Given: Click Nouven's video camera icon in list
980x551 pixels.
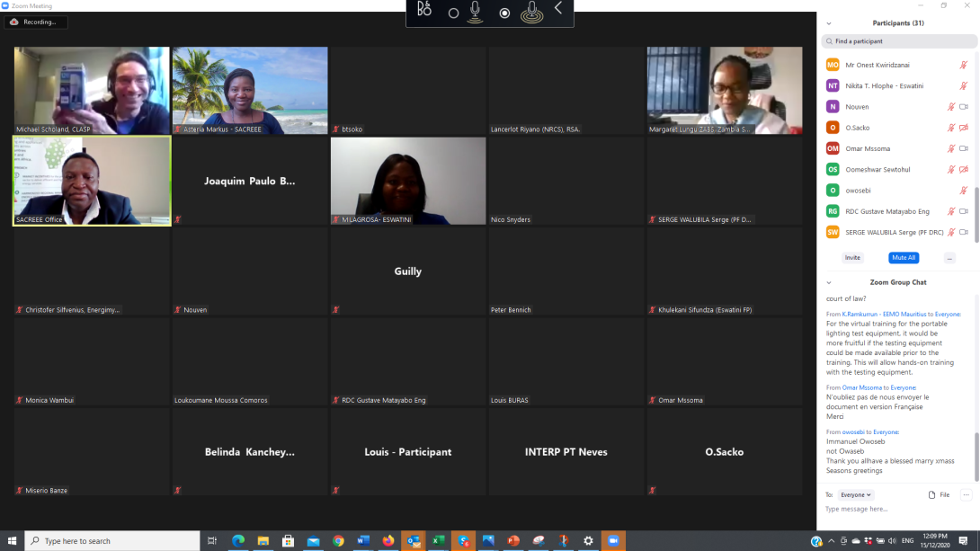Looking at the screenshot, I should pos(964,107).
